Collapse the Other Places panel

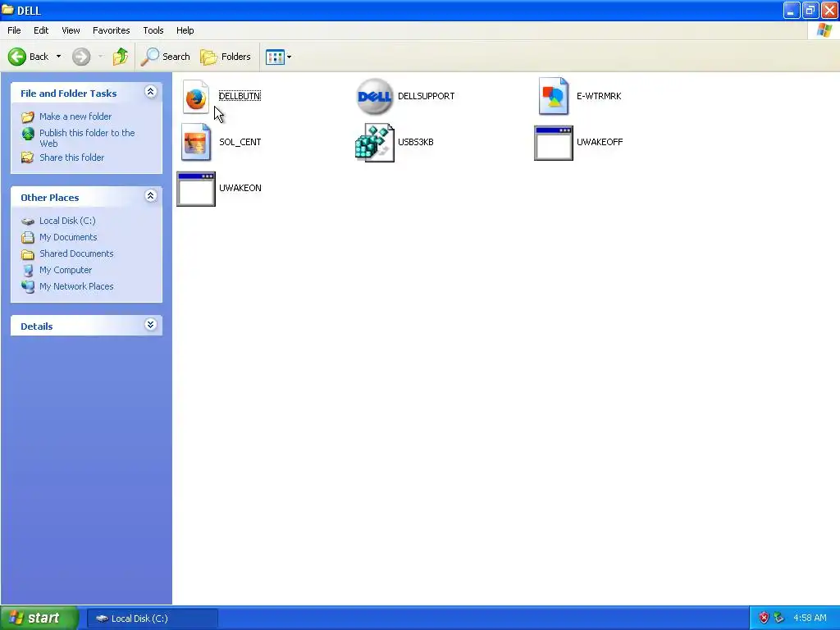pyautogui.click(x=151, y=195)
